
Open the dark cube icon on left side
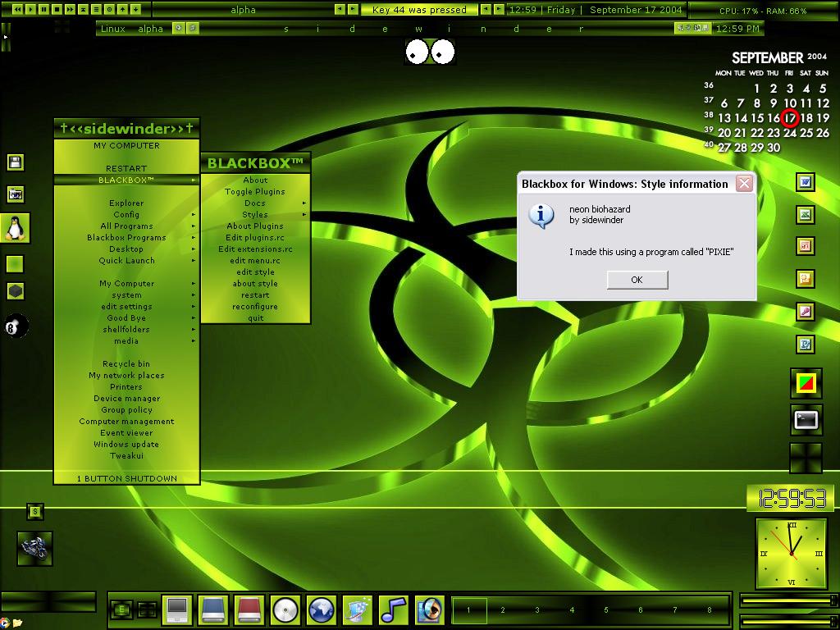click(15, 291)
